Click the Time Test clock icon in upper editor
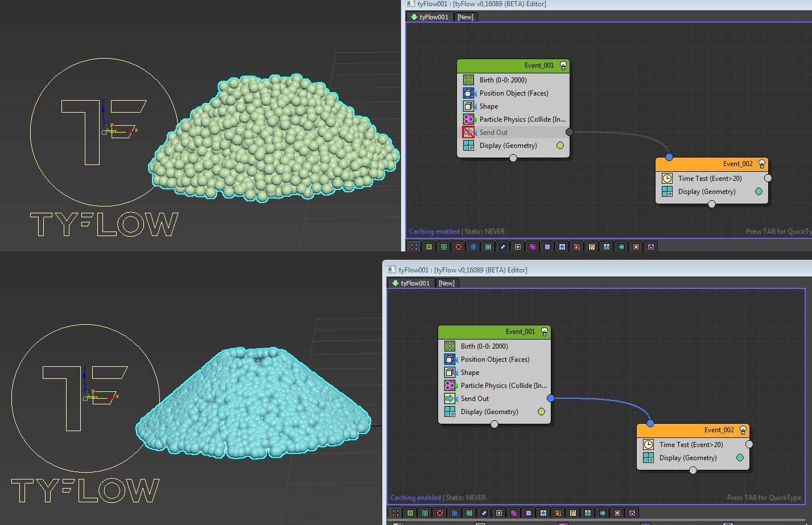 click(667, 179)
